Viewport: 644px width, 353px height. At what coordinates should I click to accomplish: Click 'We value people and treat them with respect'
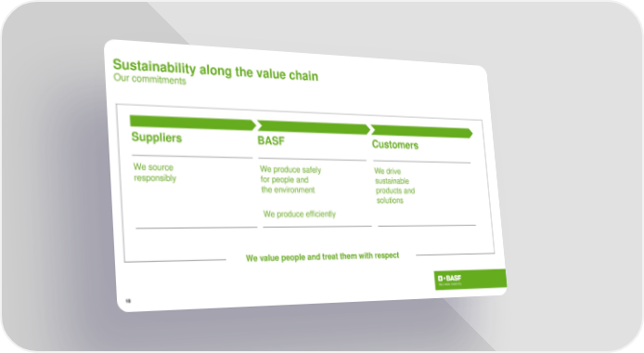(322, 256)
